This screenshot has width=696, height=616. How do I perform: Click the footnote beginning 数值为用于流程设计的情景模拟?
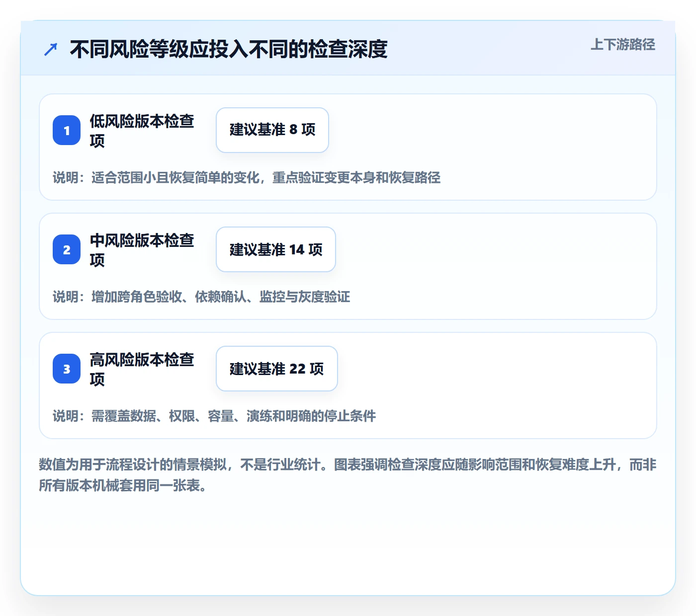(x=348, y=475)
